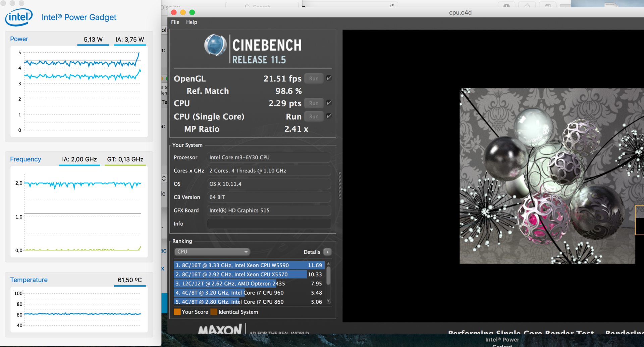This screenshot has width=644, height=347.
Task: Click the orange Your Score color swatch
Action: click(x=177, y=312)
